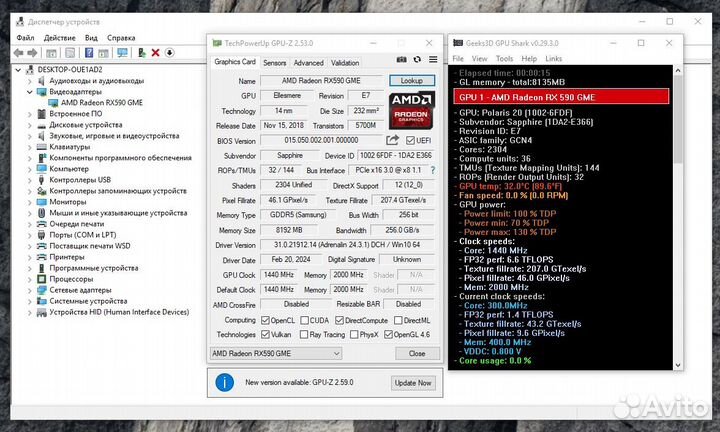The width and height of the screenshot is (720, 432).
Task: Switch to the Advanced tab in GPU-Z
Action: pos(309,63)
